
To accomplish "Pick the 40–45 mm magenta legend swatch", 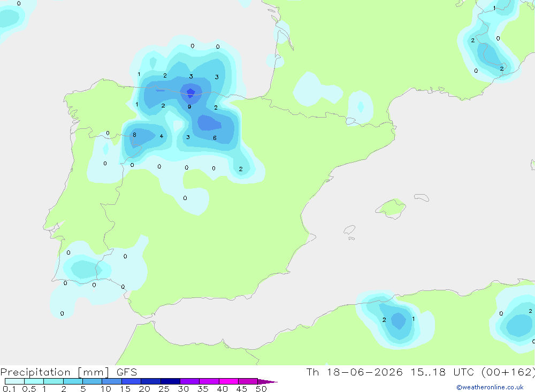I will 228,381.
